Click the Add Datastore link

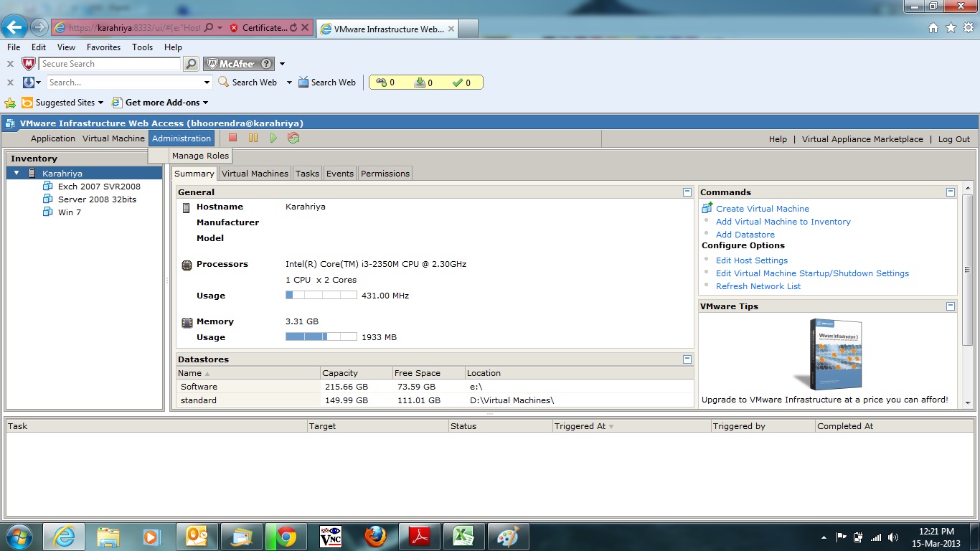point(745,235)
